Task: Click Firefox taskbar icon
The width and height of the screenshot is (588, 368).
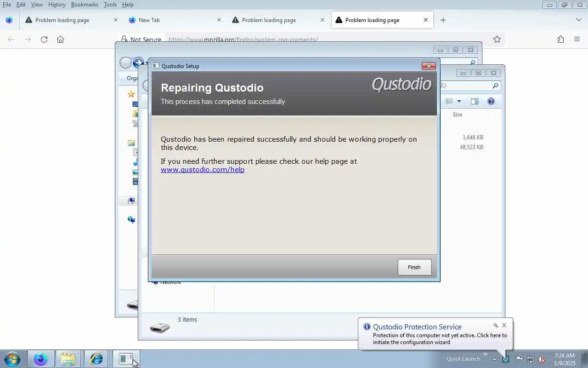Action: click(40, 359)
